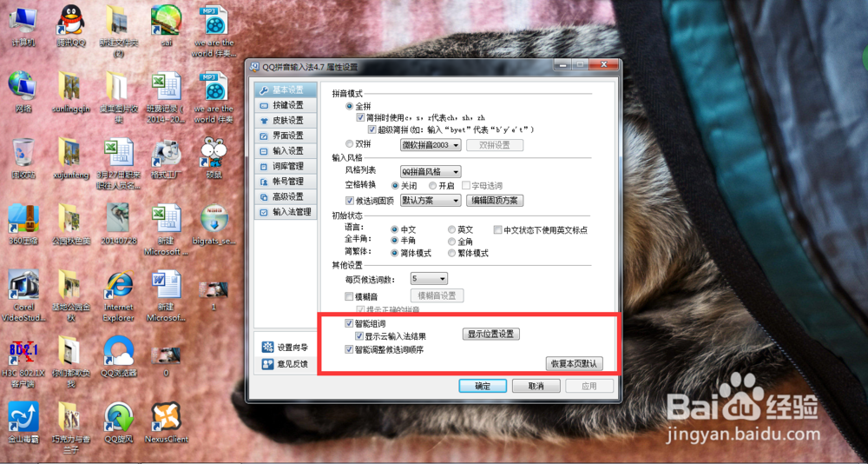Switch to 按键设置 tab

286,105
